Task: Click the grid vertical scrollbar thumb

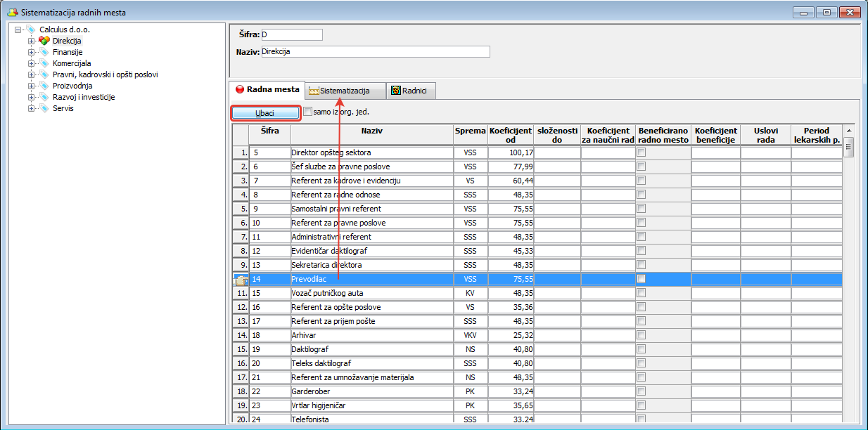Action: click(849, 146)
